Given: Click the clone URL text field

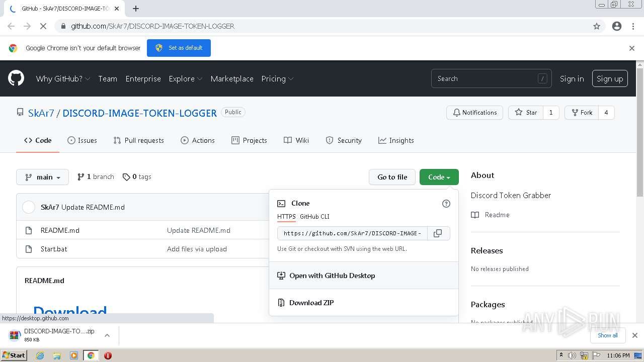Looking at the screenshot, I should (x=352, y=233).
